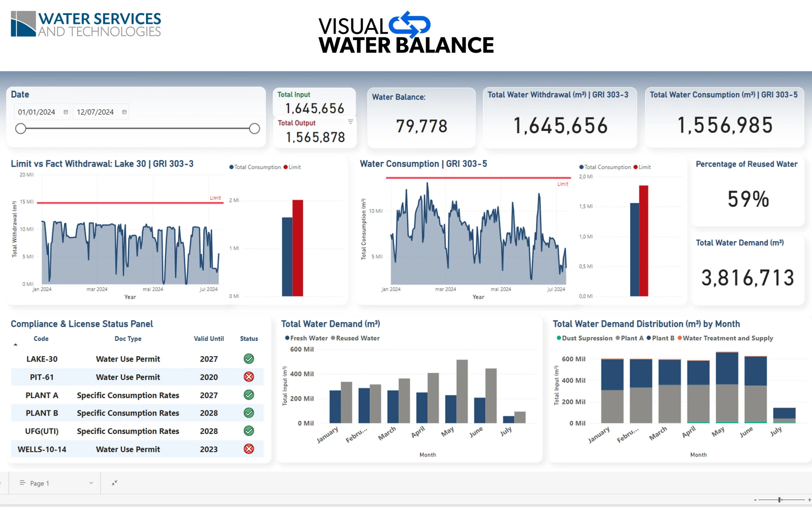Expand the Page 1 dropdown chevron
This screenshot has width=812, height=507.
pyautogui.click(x=91, y=483)
